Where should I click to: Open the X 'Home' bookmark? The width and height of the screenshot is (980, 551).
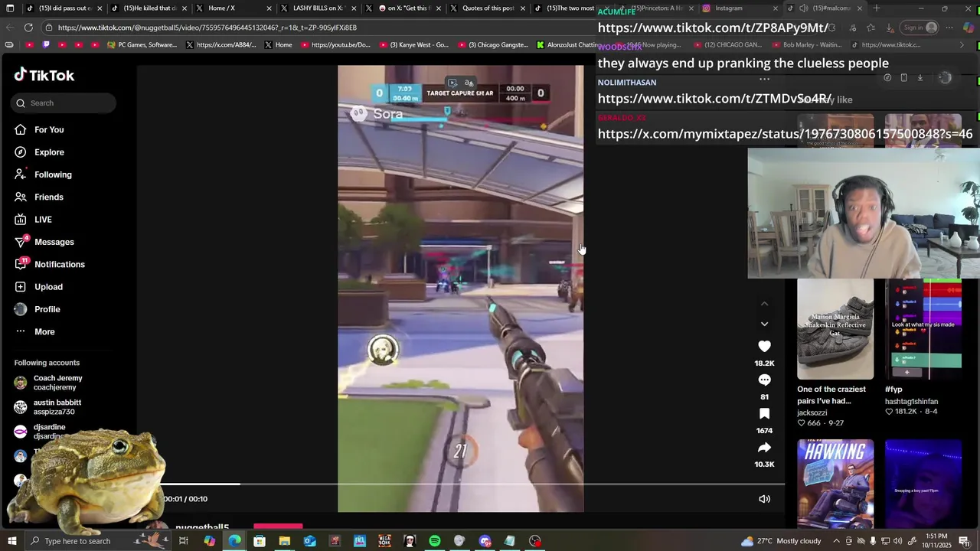(278, 45)
